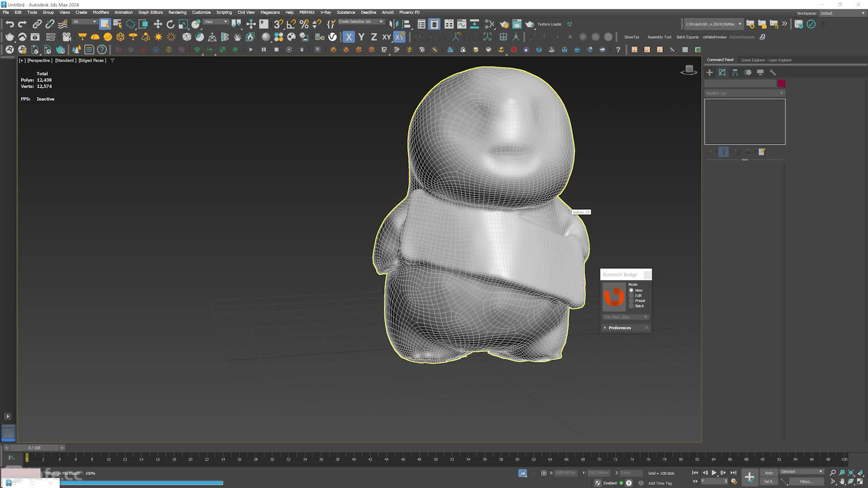Open the Rendering menu
Viewport: 868px width, 488px height.
click(177, 12)
